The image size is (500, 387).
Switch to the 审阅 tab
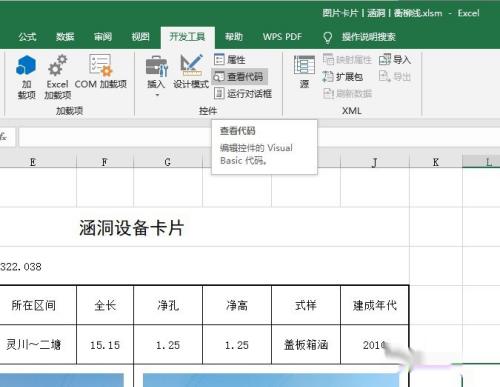[103, 37]
